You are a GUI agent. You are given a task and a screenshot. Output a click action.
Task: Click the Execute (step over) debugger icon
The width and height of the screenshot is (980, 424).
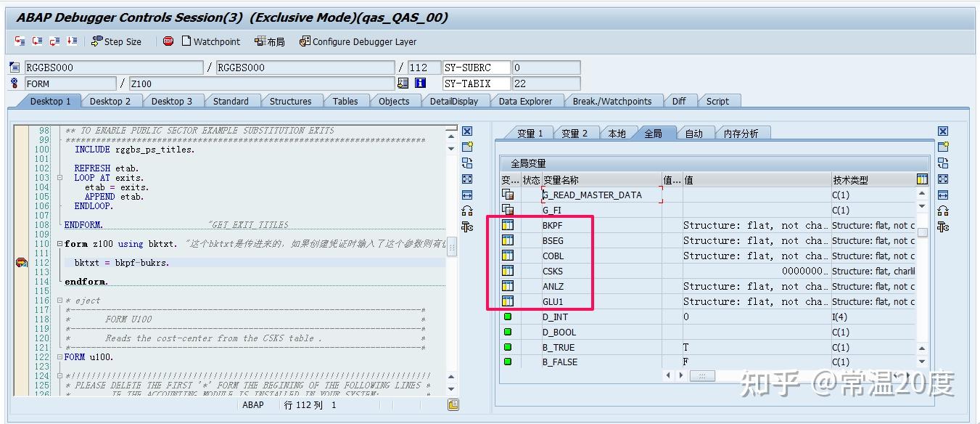(x=38, y=41)
